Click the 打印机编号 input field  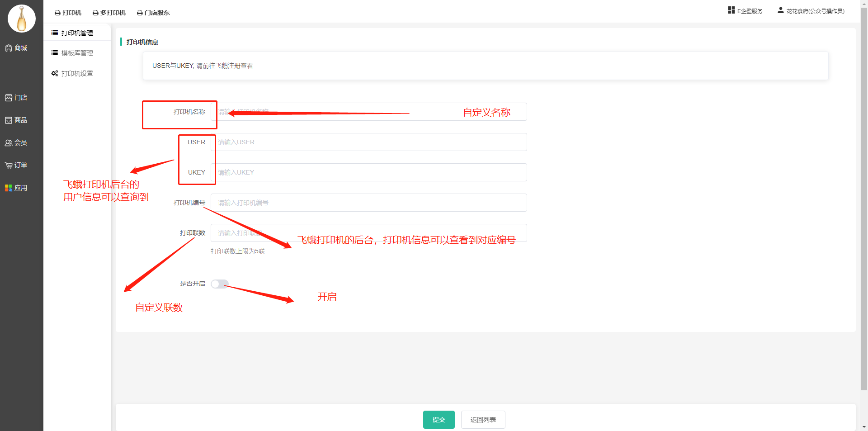[x=368, y=203]
